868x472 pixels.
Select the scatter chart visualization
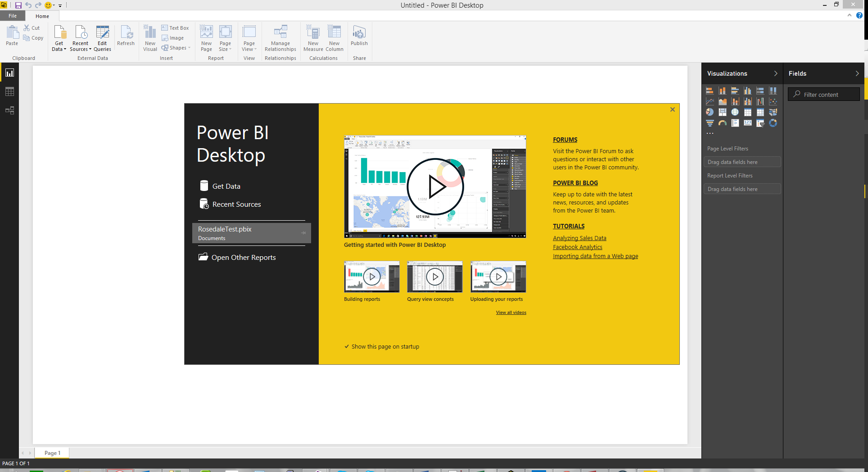point(773,101)
